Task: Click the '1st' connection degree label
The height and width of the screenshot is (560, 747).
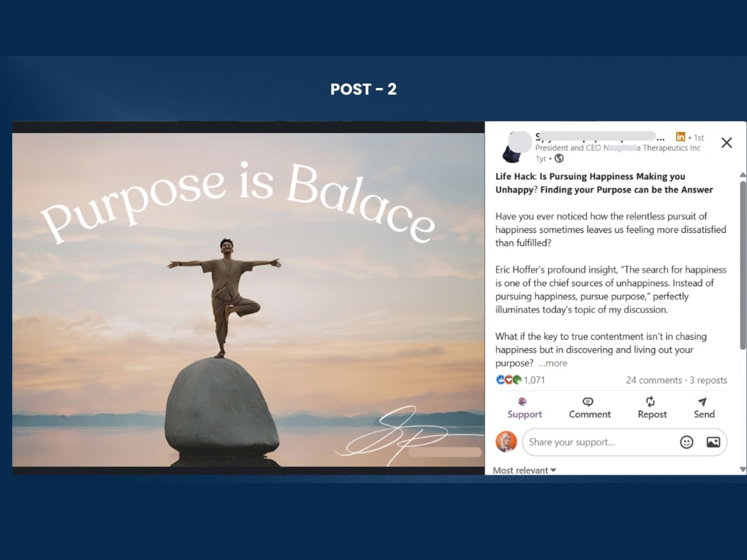Action: tap(699, 137)
